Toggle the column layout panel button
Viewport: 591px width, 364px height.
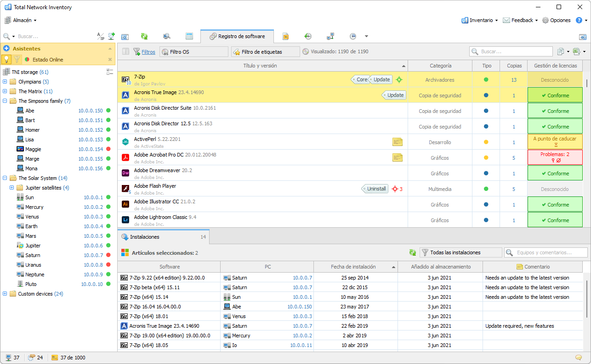[x=125, y=52]
